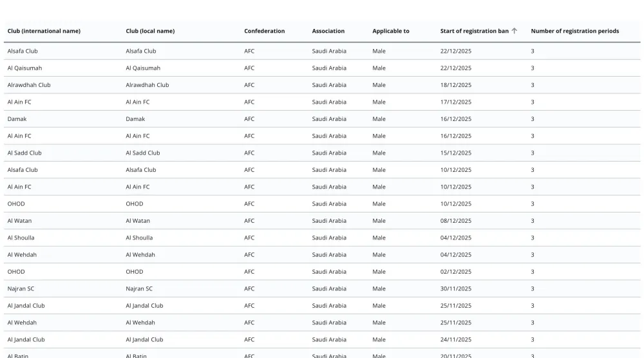
Task: Click Alrawdhah Club in the local name column
Action: pyautogui.click(x=147, y=85)
